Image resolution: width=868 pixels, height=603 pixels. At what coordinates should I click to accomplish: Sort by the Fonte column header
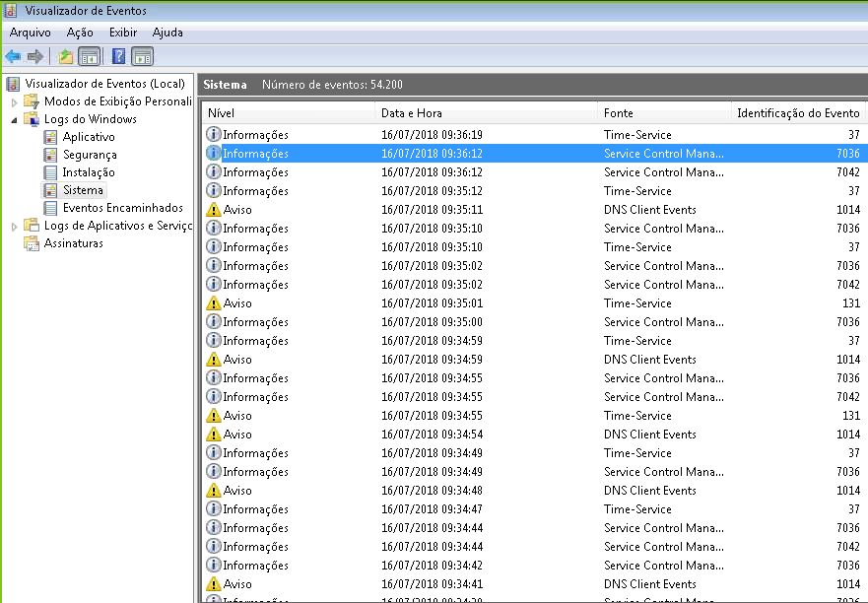pyautogui.click(x=664, y=113)
